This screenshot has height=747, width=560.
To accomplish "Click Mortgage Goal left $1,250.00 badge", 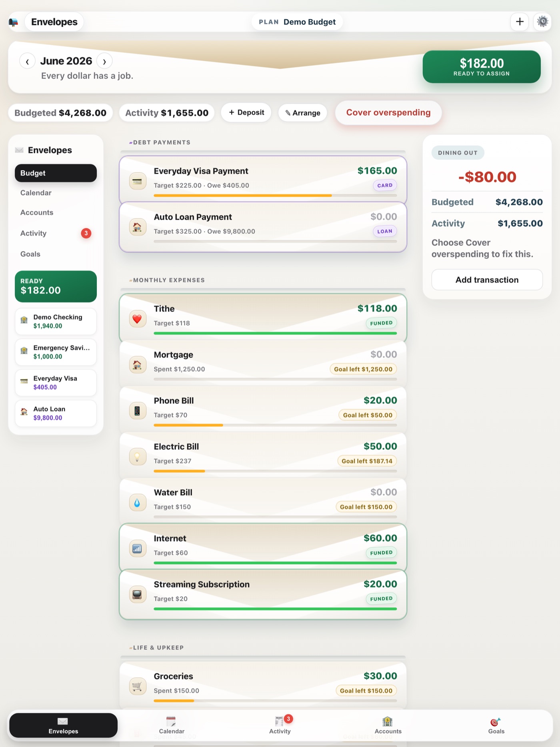I will [363, 369].
